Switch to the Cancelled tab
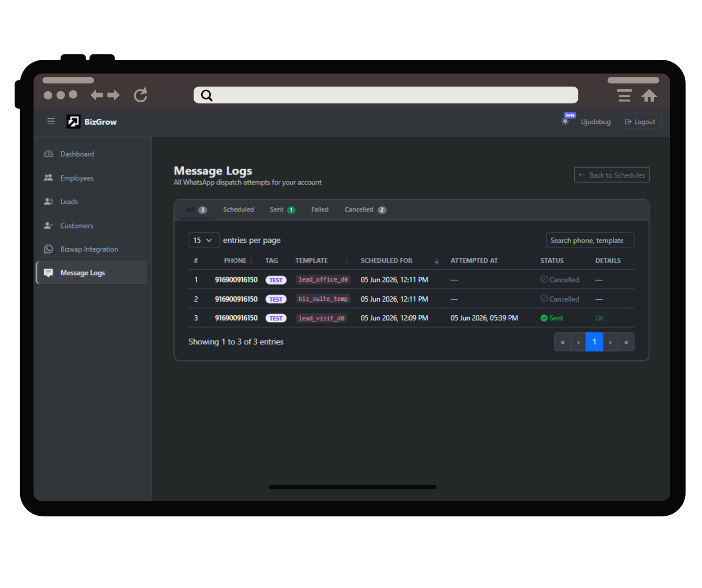The width and height of the screenshot is (702, 588). point(365,209)
